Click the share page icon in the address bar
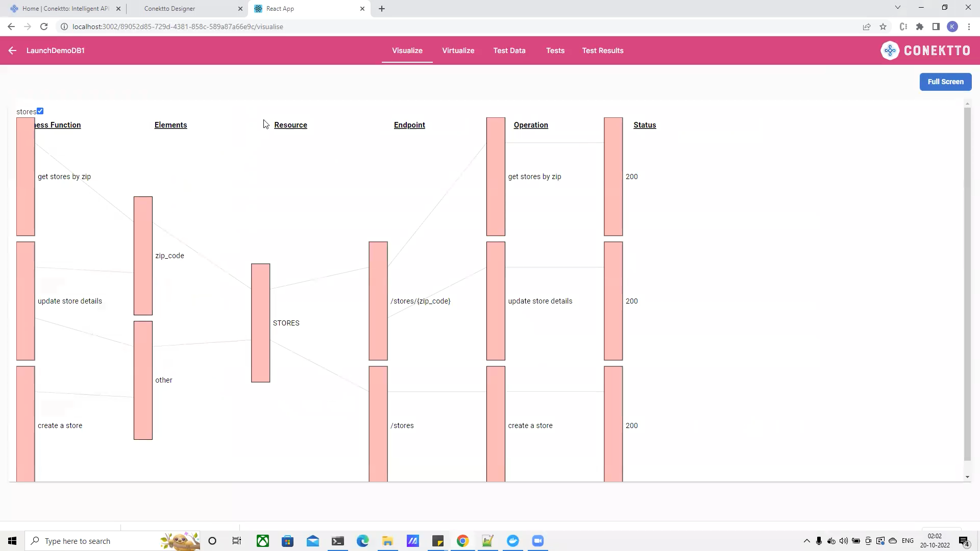This screenshot has width=980, height=551. pos(867,27)
